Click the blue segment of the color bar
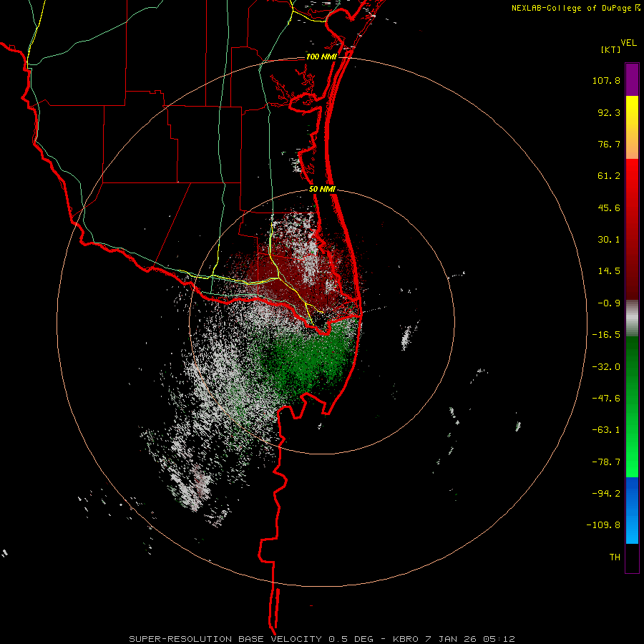644x644 pixels. [632, 510]
